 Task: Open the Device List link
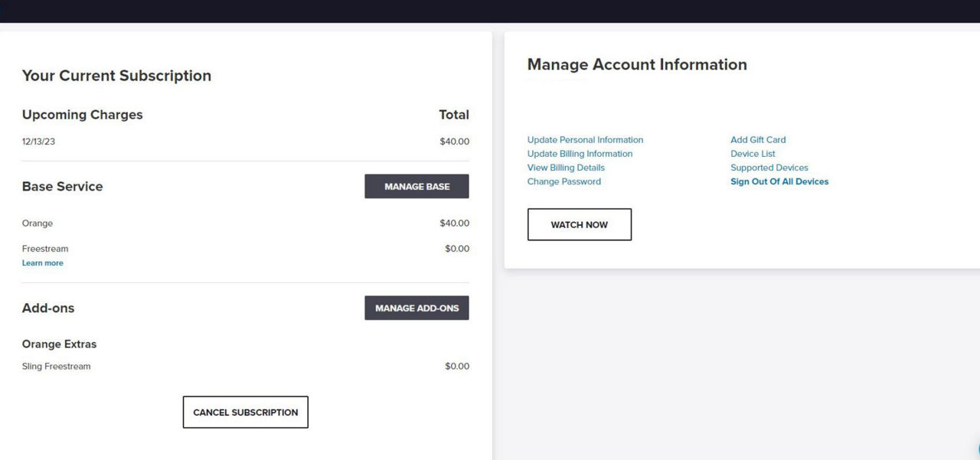point(753,154)
